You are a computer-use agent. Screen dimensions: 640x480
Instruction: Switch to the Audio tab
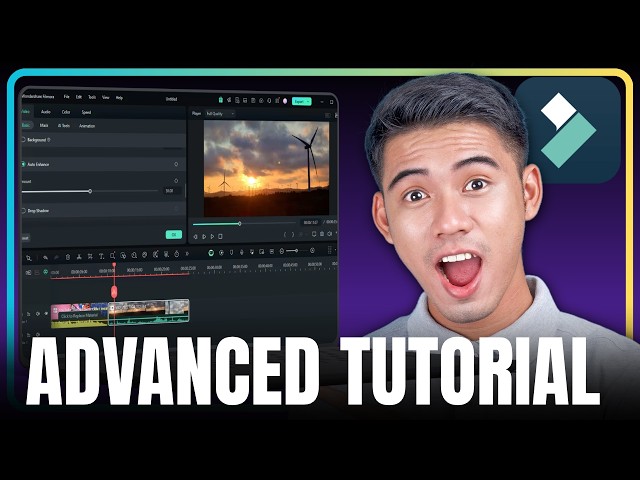tap(46, 112)
